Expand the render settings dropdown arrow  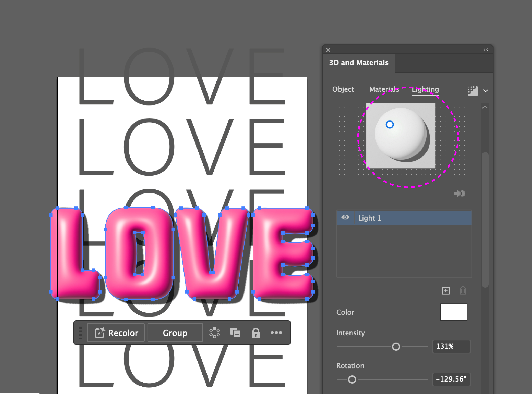(x=485, y=91)
